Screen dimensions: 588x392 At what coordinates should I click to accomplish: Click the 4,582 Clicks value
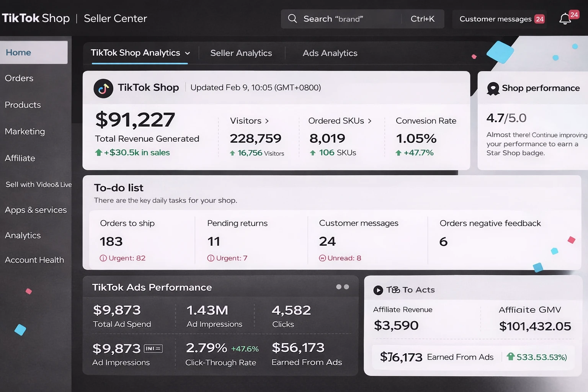291,310
